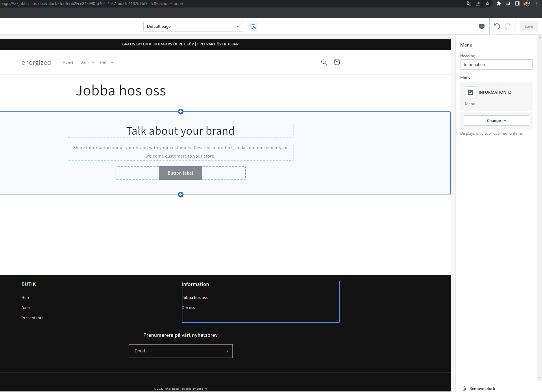This screenshot has width=542, height=392.
Task: Select the Talk about your brand heading
Action: 181,131
